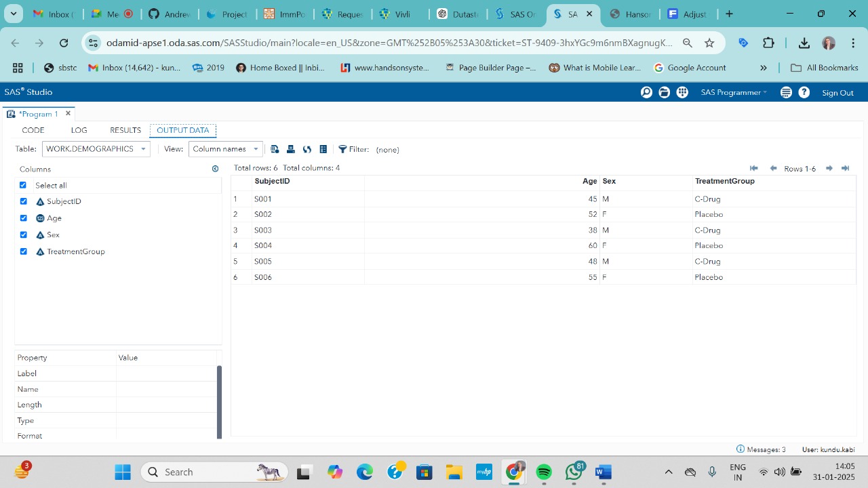Switch to the RESULTS tab
868x488 pixels.
coord(125,130)
